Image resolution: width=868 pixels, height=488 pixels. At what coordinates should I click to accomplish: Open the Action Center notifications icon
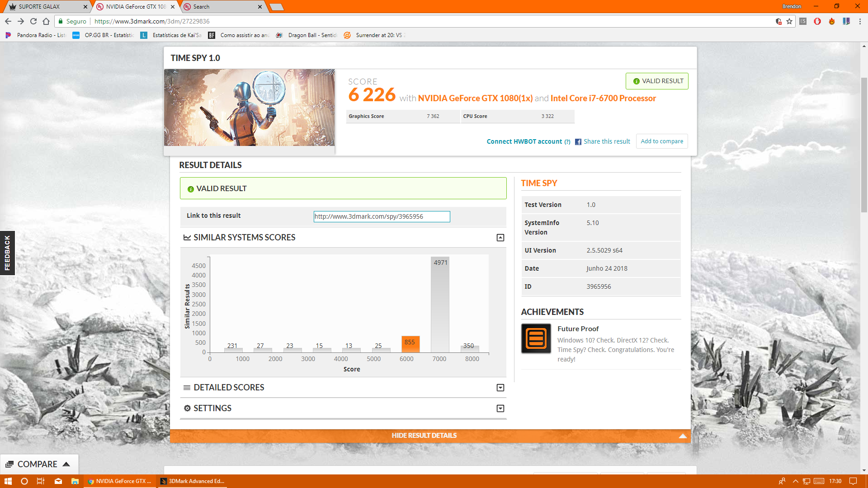tap(853, 481)
